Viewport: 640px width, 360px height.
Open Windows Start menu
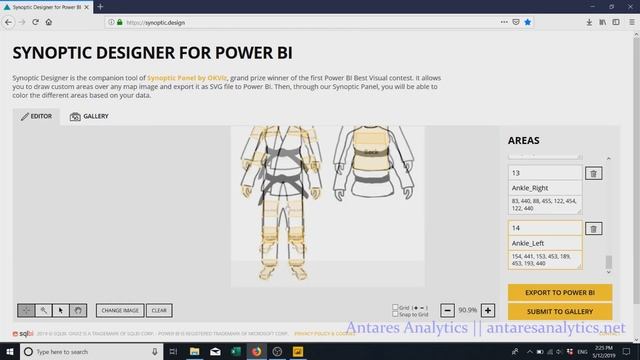click(x=10, y=351)
